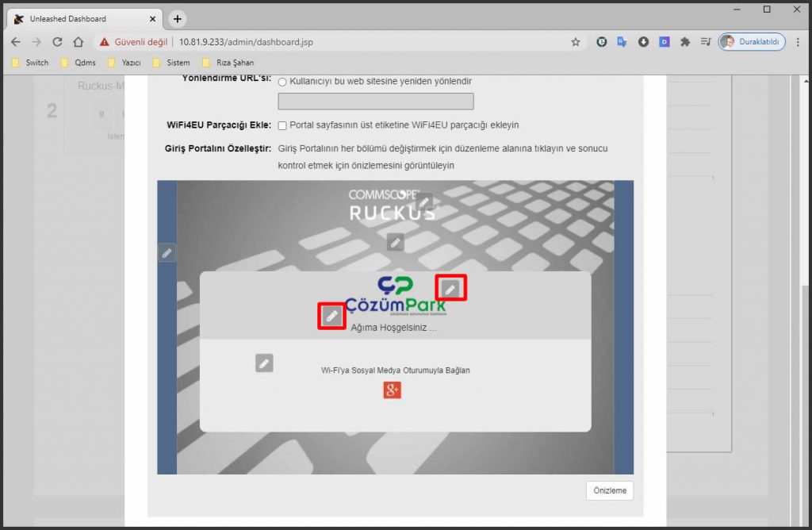Bookmark this page with the star icon
This screenshot has height=530, width=812.
pos(576,42)
